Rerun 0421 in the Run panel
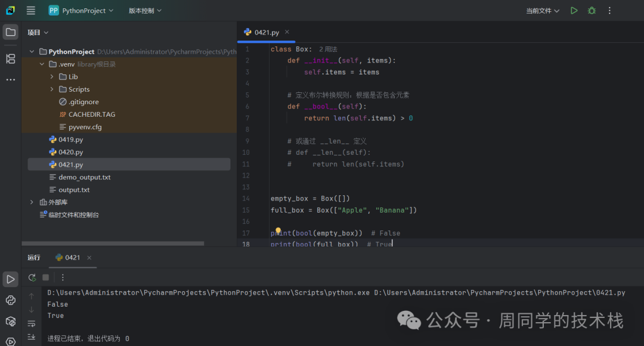The height and width of the screenshot is (346, 644). (32, 278)
